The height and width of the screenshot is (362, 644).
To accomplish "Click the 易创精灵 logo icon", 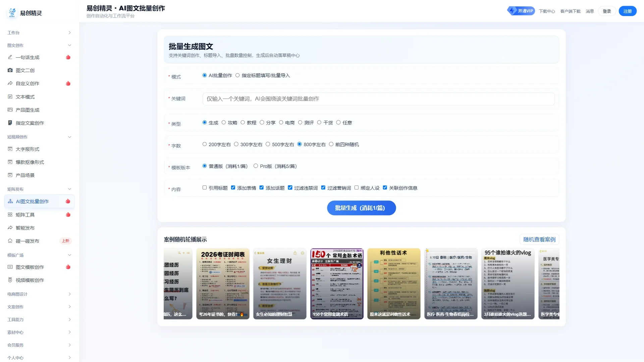I will [x=12, y=13].
